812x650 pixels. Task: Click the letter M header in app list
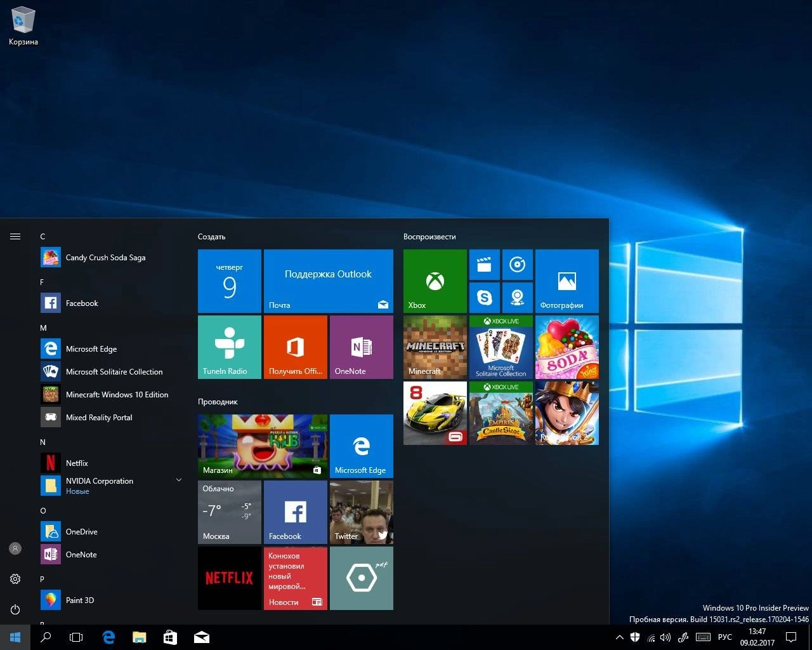tap(43, 328)
